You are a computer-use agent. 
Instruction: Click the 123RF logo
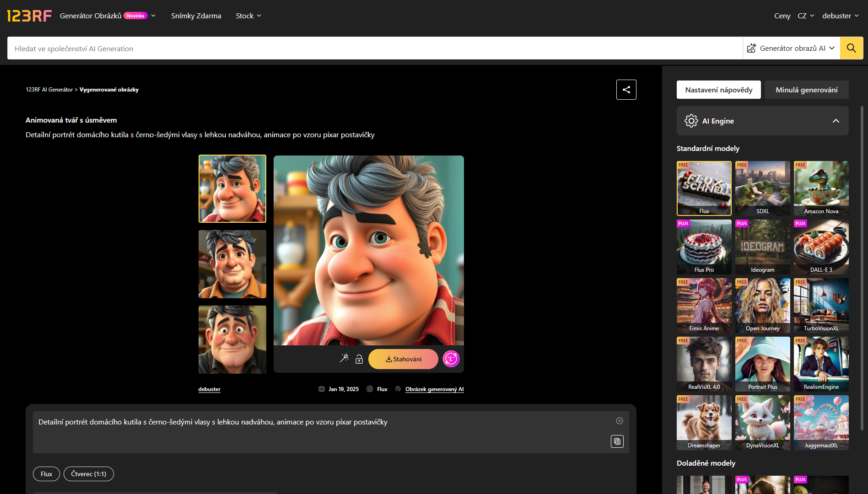(29, 16)
